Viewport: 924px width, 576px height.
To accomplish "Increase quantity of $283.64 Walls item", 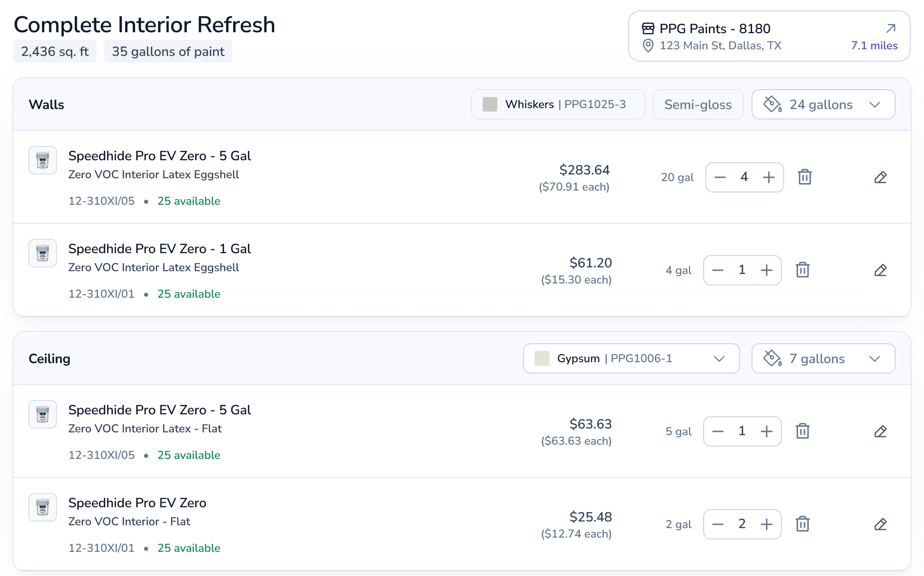I will pos(769,177).
